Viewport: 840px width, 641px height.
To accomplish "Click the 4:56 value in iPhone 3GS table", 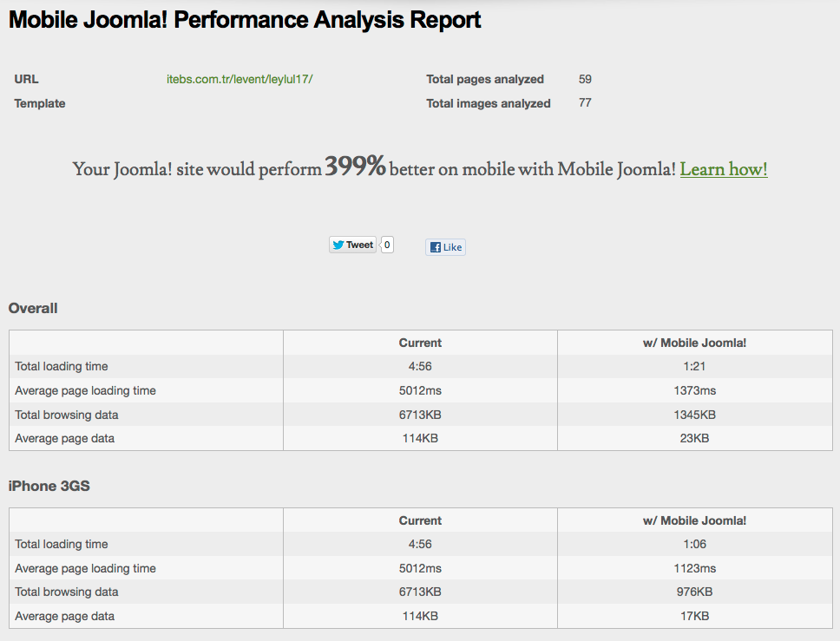I will [420, 544].
